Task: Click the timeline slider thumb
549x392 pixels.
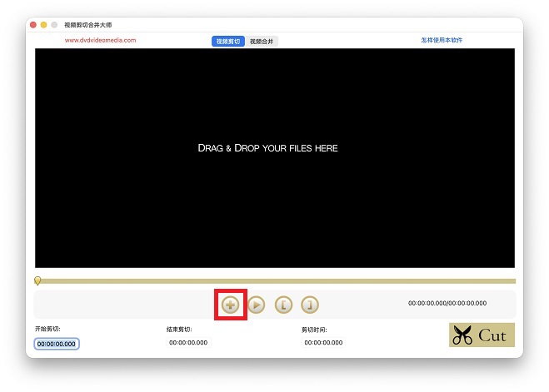Action: point(37,281)
